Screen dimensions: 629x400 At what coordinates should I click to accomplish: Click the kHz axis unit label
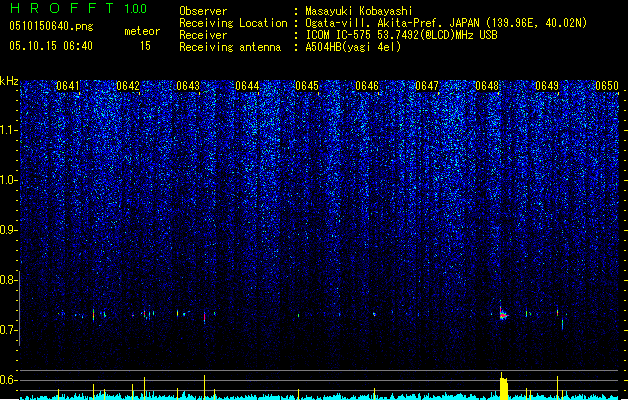(x=9, y=81)
